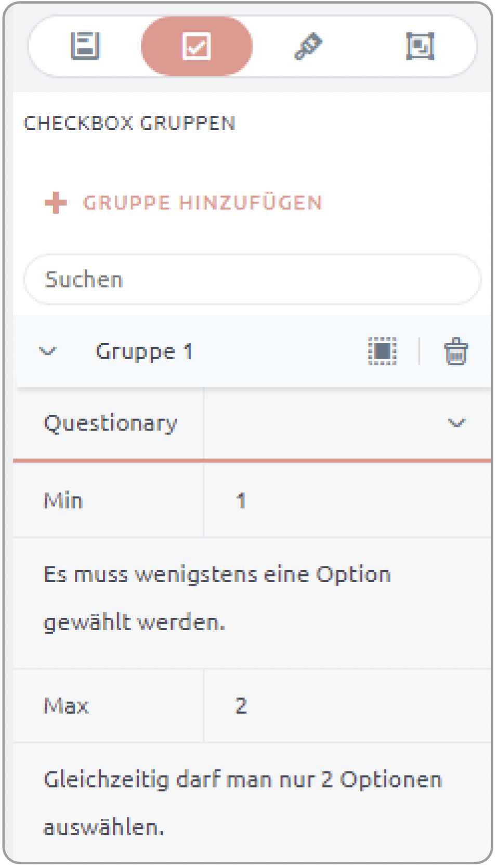Open the paintbrush styling tab
The height and width of the screenshot is (868, 497).
click(308, 46)
